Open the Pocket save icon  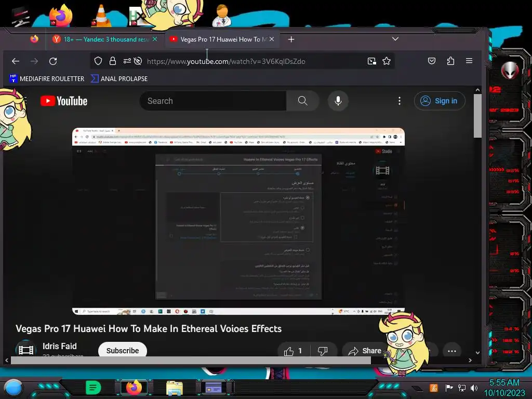click(x=432, y=61)
